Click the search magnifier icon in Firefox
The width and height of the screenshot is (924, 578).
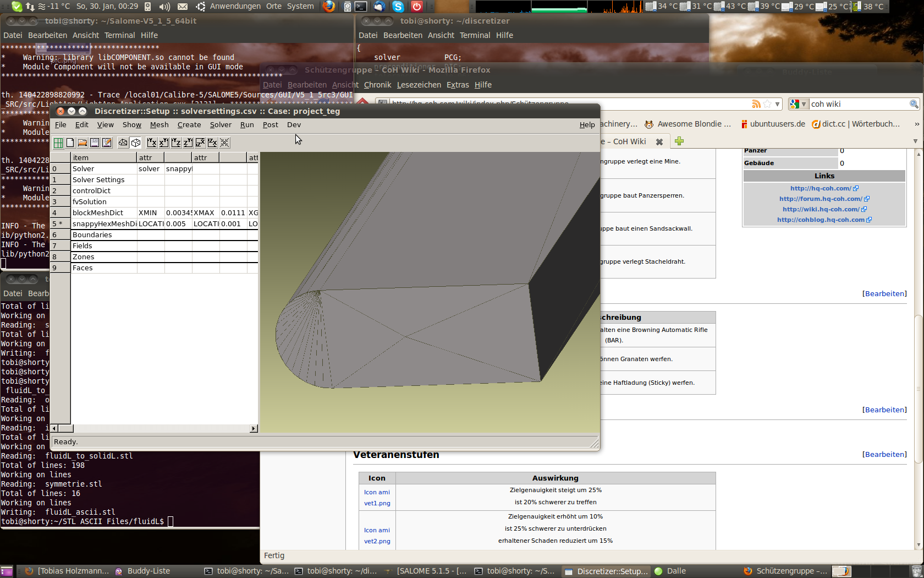(x=914, y=104)
